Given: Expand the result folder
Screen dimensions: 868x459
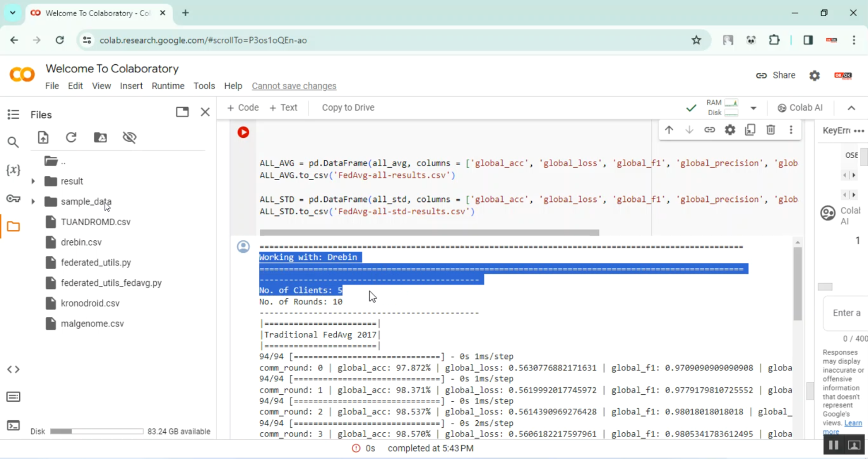Looking at the screenshot, I should (x=33, y=181).
